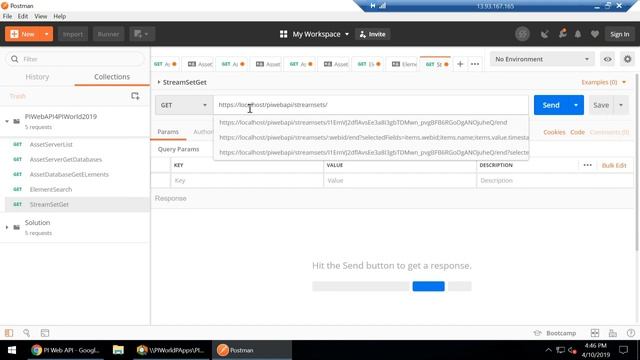Open the help question mark icon
This screenshot has height=360, width=640.
pos(631,333)
